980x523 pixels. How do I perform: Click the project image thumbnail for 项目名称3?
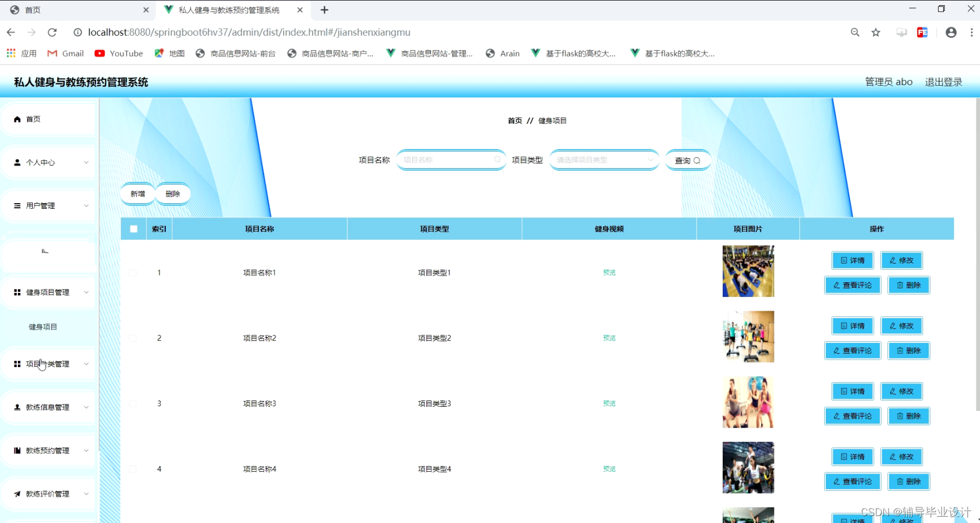coord(748,402)
